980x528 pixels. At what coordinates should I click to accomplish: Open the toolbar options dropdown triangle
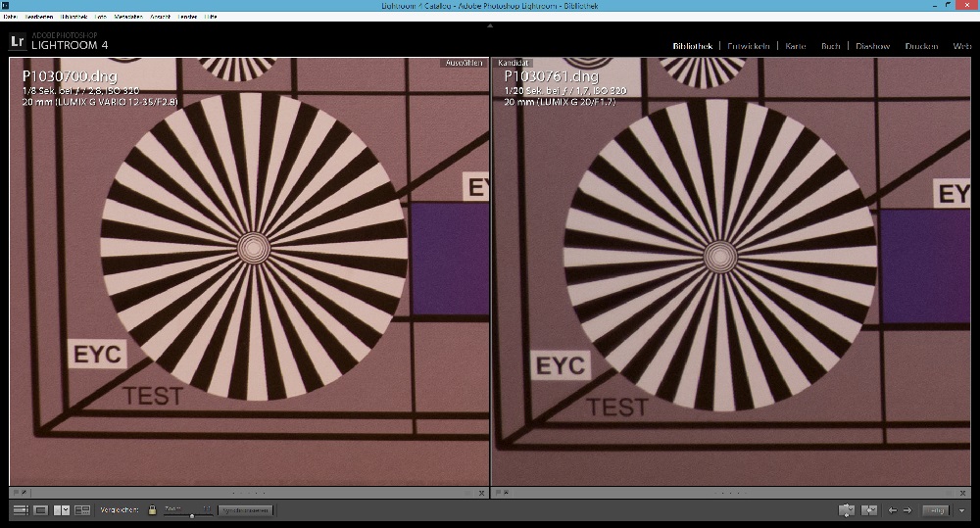coord(962,510)
